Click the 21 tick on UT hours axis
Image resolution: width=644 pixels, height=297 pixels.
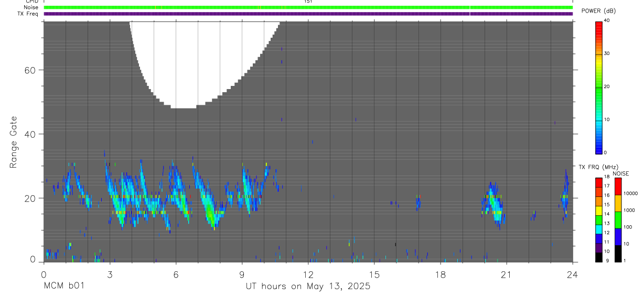(x=507, y=274)
